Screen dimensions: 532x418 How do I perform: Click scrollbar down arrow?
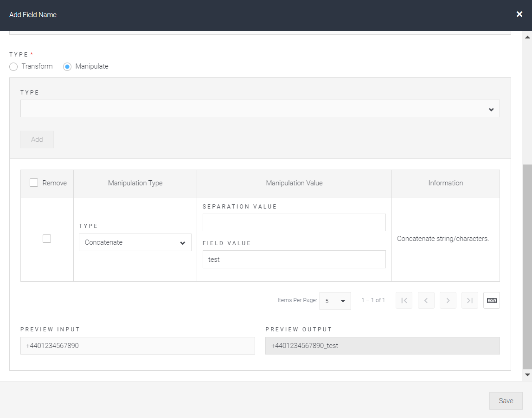[x=527, y=374]
